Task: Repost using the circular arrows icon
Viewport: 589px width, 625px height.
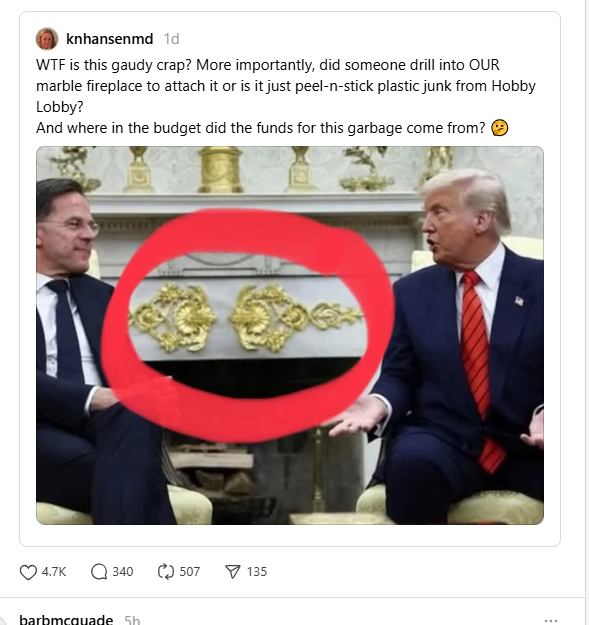Action: click(x=166, y=572)
